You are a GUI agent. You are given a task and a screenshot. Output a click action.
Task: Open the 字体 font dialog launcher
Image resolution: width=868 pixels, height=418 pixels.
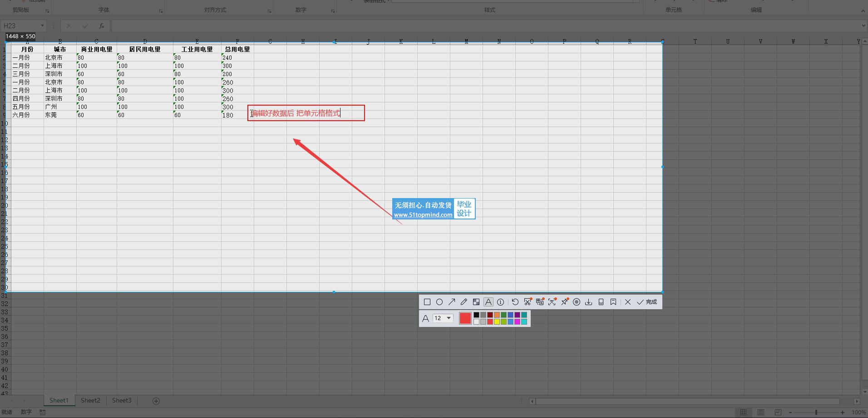pos(161,11)
